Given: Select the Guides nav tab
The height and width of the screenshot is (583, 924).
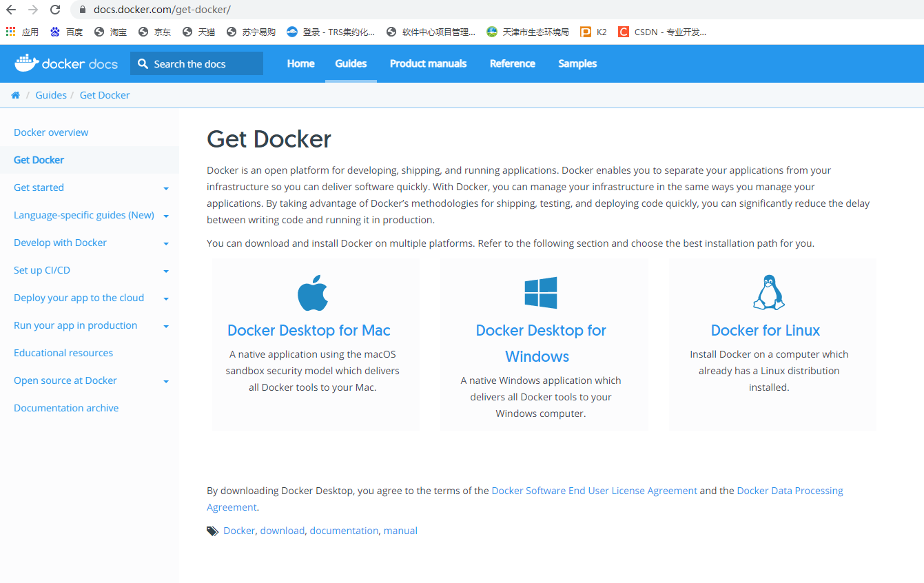Looking at the screenshot, I should coord(351,63).
